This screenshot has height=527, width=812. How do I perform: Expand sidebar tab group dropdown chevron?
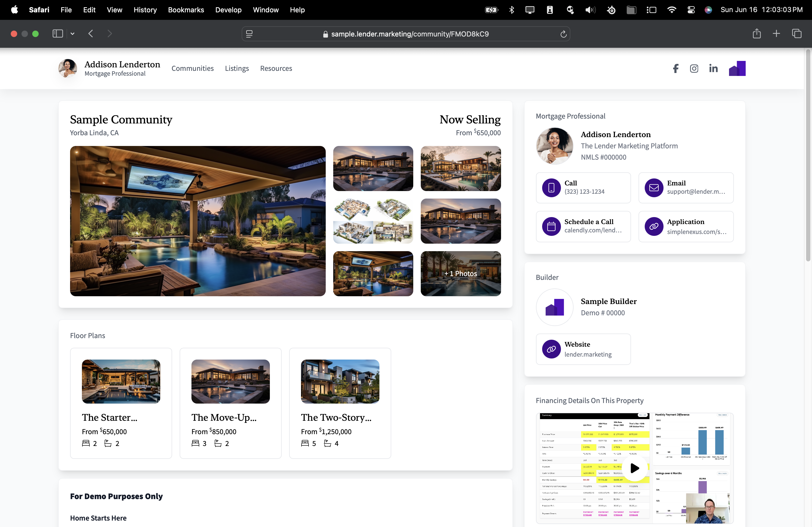[73, 34]
